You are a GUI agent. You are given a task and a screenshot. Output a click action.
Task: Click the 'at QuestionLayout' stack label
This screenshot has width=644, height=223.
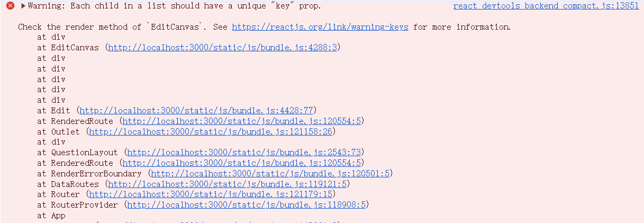[x=77, y=153]
